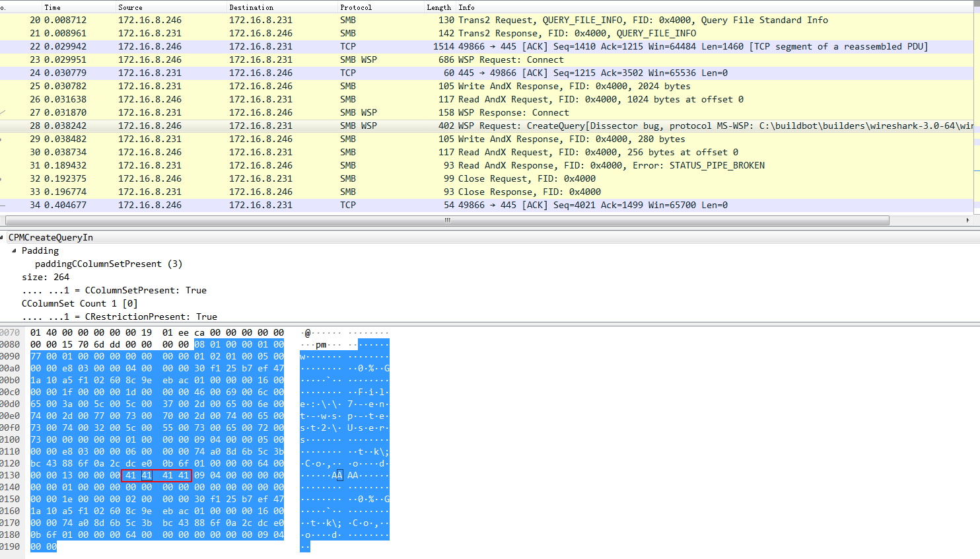The height and width of the screenshot is (559, 980).
Task: Select packet 34 TCP ACK Seq=4021
Action: coord(487,205)
